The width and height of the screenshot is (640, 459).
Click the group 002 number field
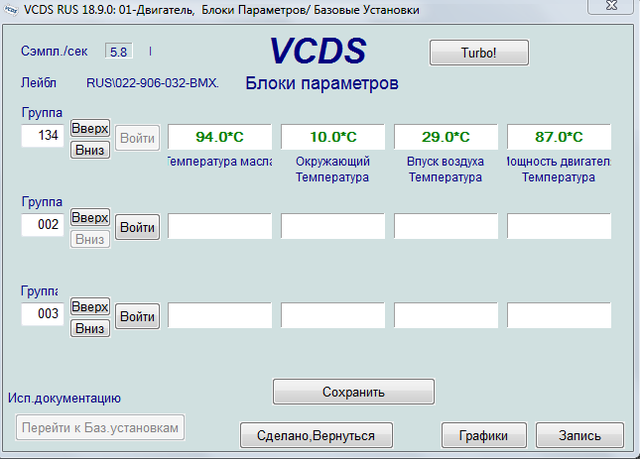[43, 224]
